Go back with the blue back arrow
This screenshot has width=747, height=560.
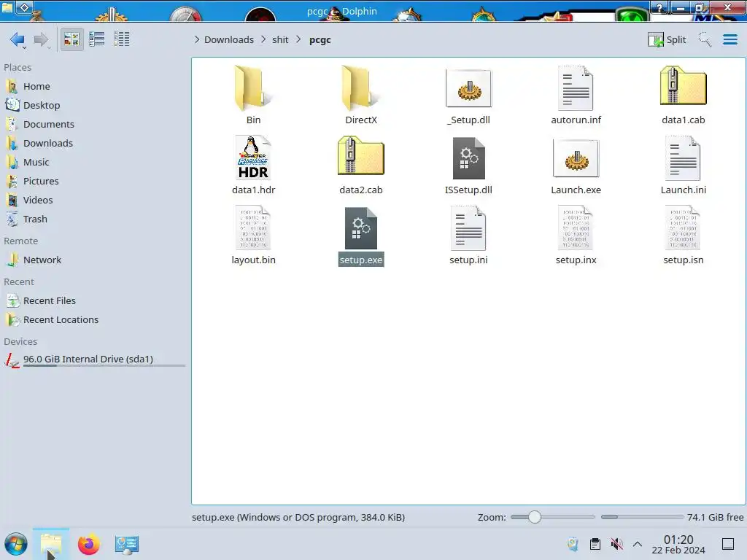pos(18,39)
